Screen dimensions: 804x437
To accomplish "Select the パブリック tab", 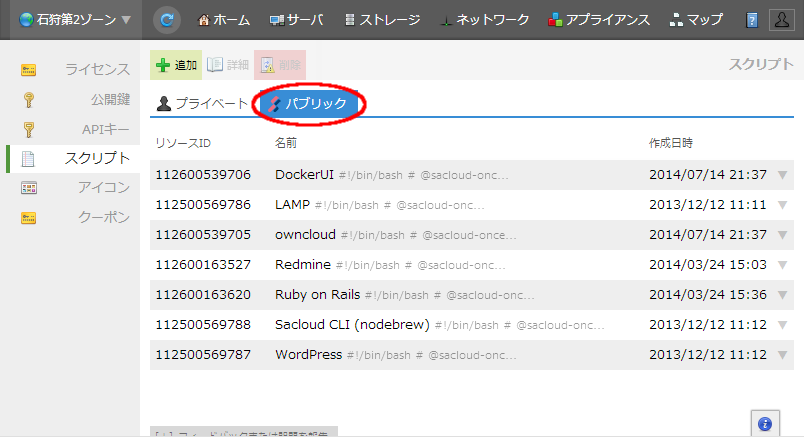I will pyautogui.click(x=308, y=103).
